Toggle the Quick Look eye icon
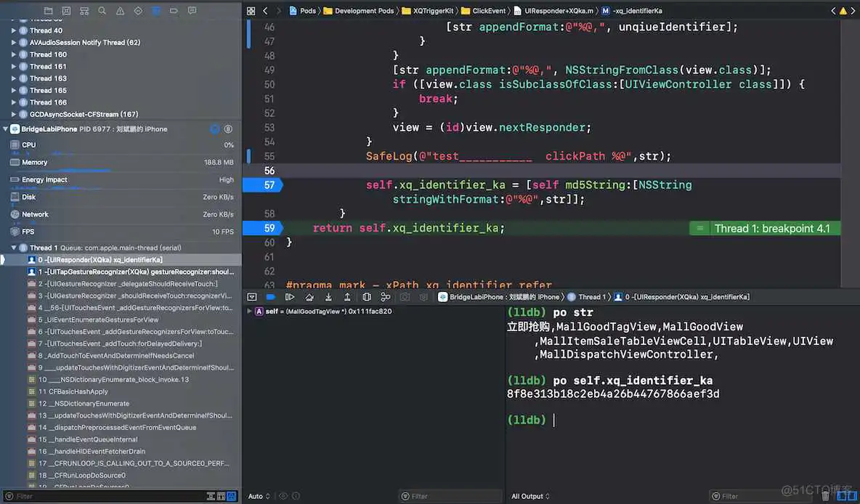Image resolution: width=860 pixels, height=504 pixels. 284,496
